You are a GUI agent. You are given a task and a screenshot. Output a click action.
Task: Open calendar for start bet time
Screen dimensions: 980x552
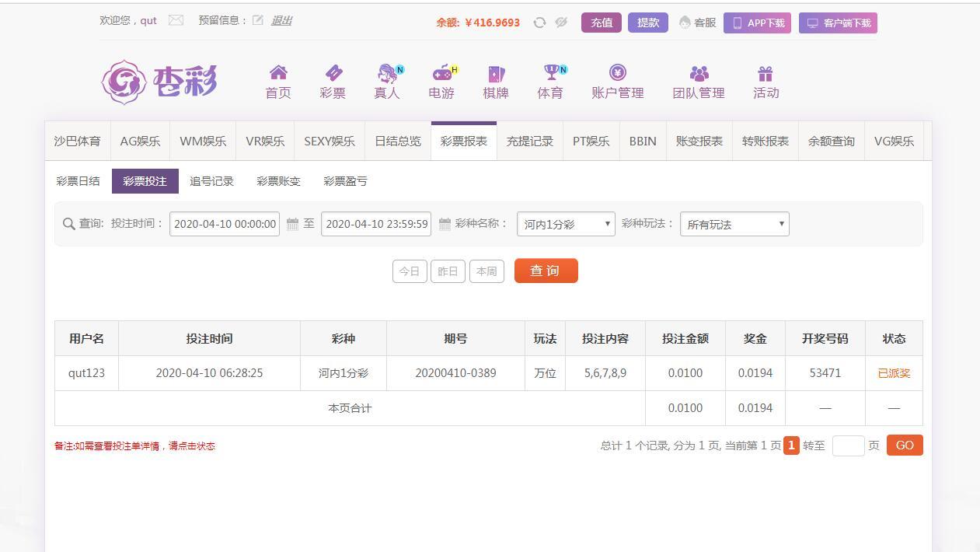(292, 224)
